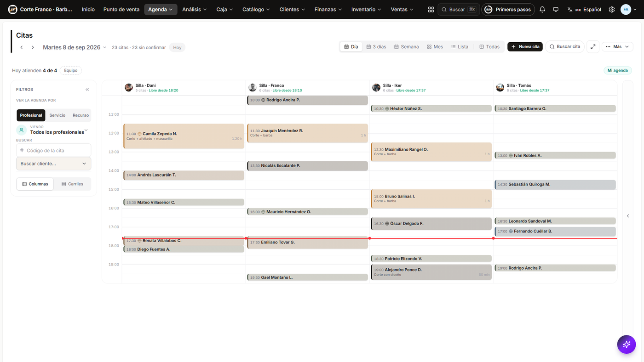The width and height of the screenshot is (644, 362).
Task: Open the notifications bell
Action: pos(542,9)
